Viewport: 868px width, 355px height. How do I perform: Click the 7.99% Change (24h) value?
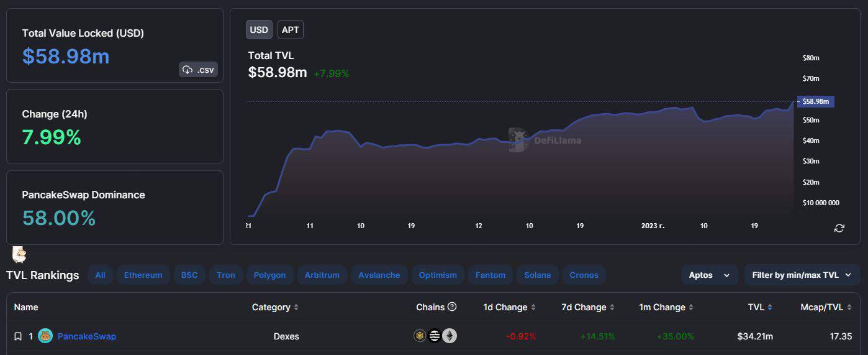[x=52, y=137]
